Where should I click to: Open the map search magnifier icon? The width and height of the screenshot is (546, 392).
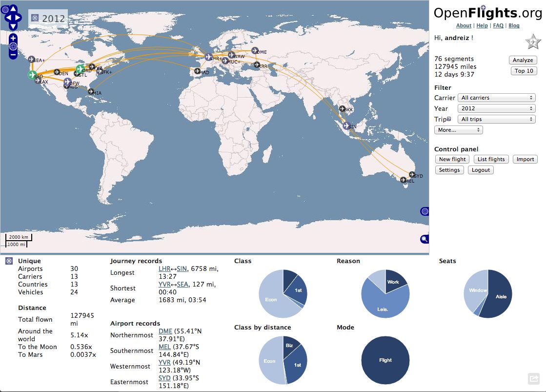click(425, 239)
